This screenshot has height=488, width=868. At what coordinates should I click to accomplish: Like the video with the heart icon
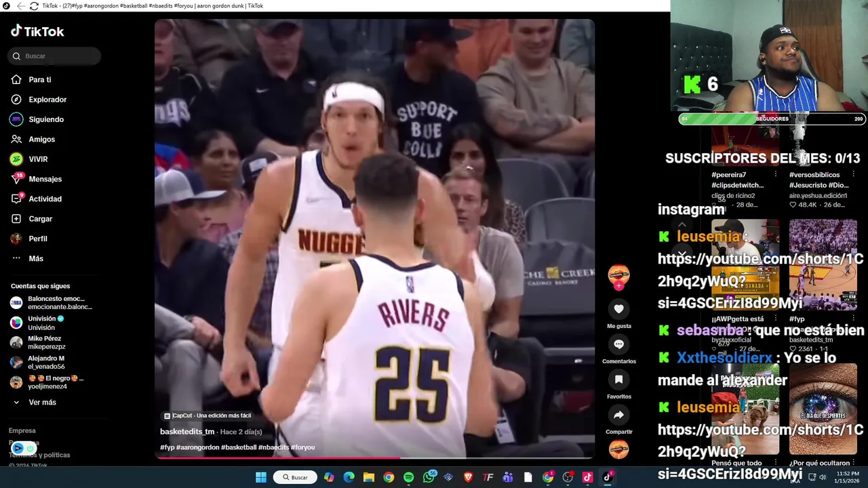pyautogui.click(x=618, y=309)
